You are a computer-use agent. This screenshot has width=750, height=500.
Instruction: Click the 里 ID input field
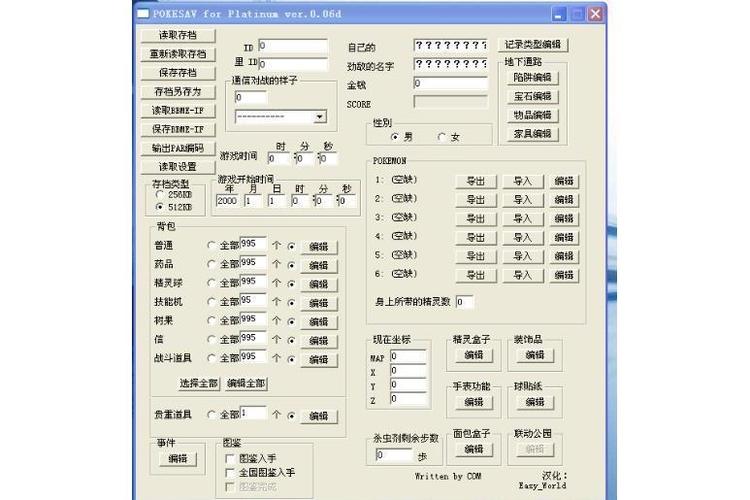(293, 64)
